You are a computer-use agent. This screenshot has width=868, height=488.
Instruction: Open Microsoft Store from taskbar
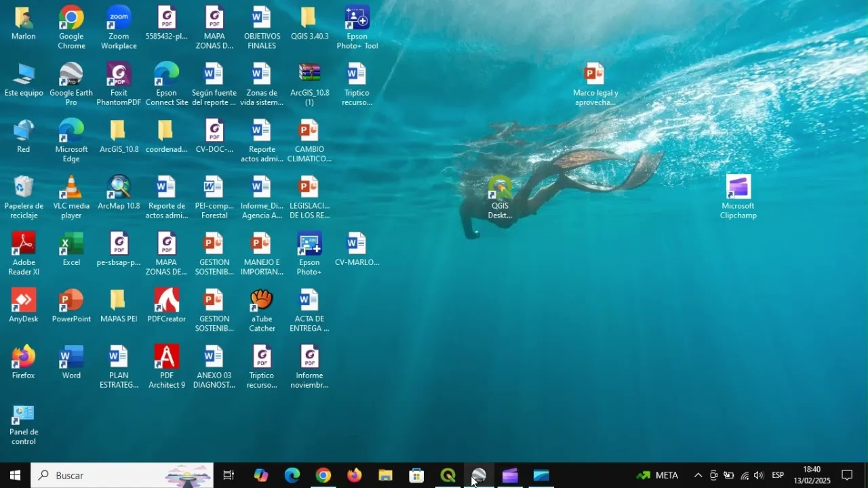pyautogui.click(x=416, y=475)
